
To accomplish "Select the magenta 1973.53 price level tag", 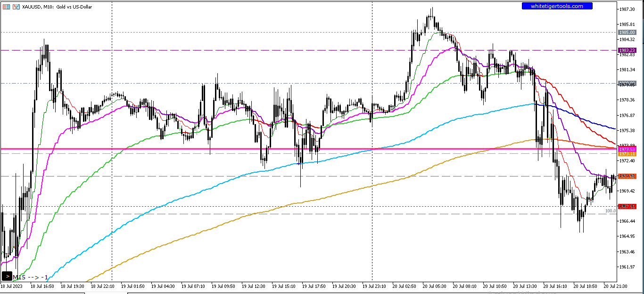I will tap(627, 149).
